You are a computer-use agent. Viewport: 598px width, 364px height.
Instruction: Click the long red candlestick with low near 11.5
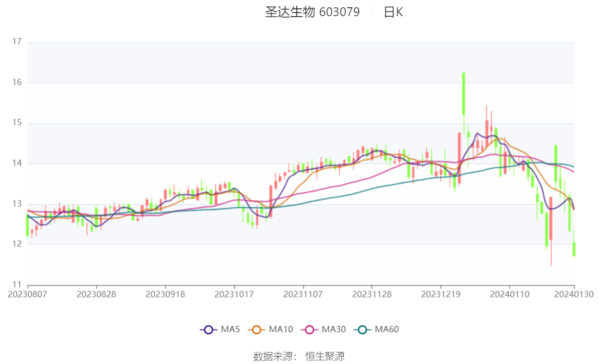coord(551,218)
